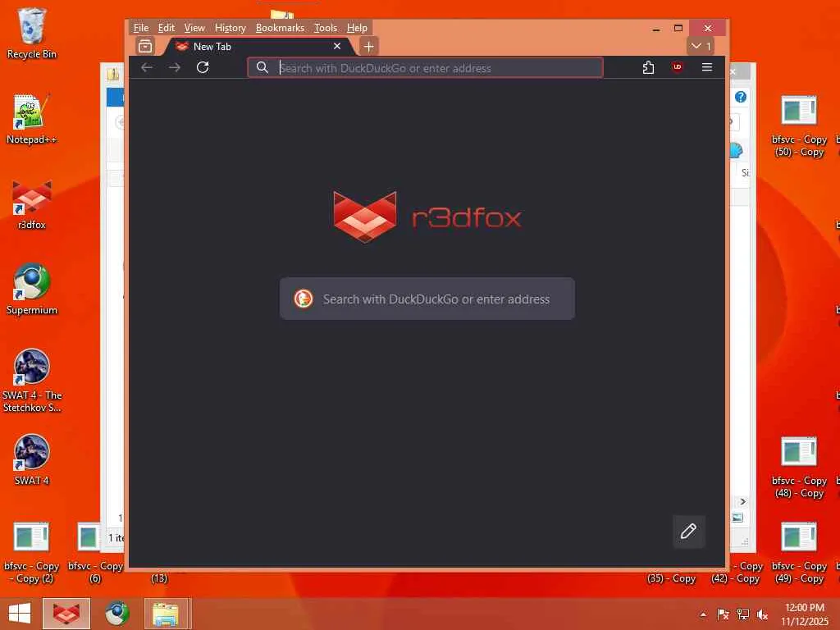The height and width of the screenshot is (630, 840).
Task: Minimize the r3dfox window
Action: point(655,29)
